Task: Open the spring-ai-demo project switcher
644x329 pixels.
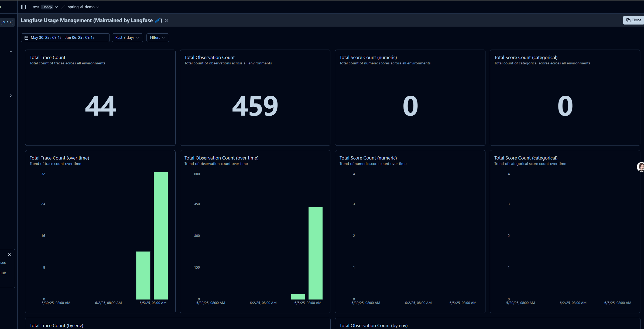Action: [84, 7]
